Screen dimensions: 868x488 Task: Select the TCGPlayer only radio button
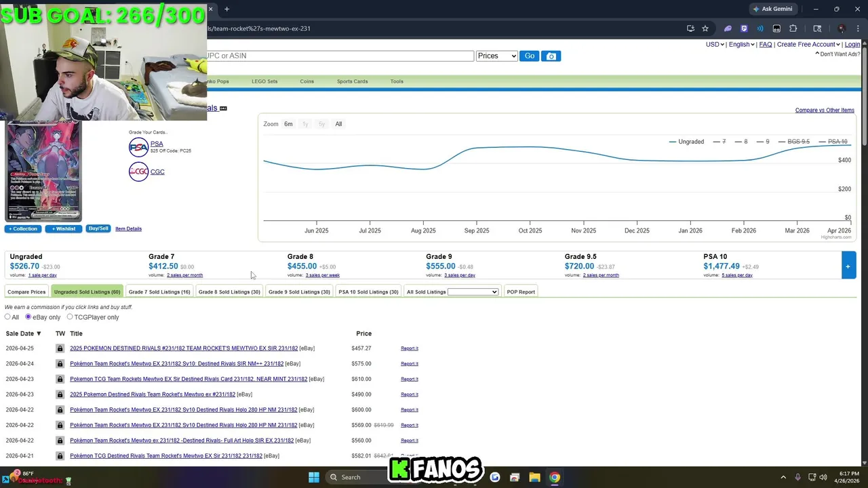coord(69,317)
